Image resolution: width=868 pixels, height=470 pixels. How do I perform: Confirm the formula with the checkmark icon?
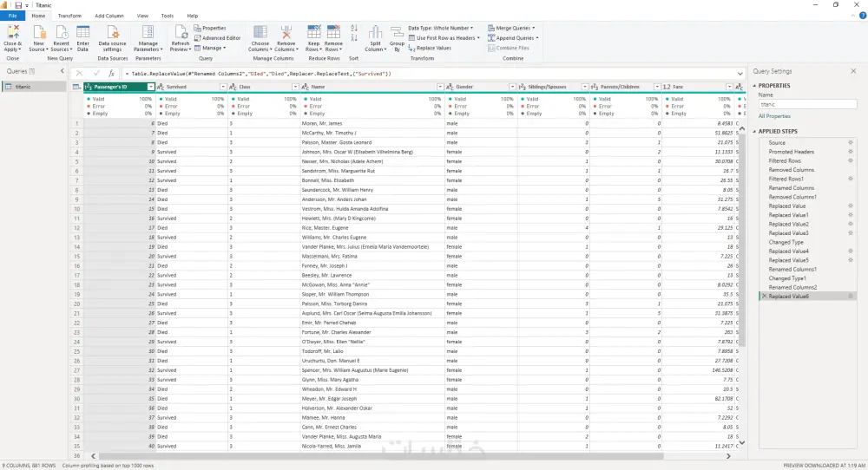(96, 73)
